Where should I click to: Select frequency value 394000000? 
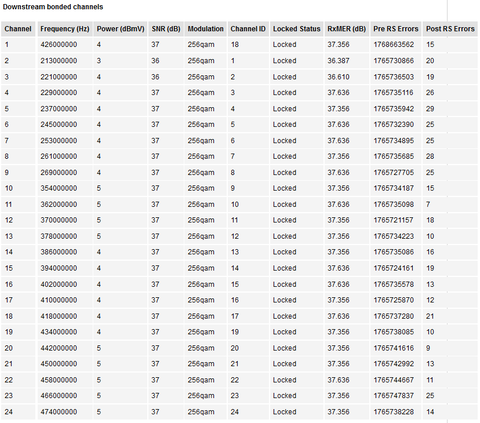(x=59, y=268)
